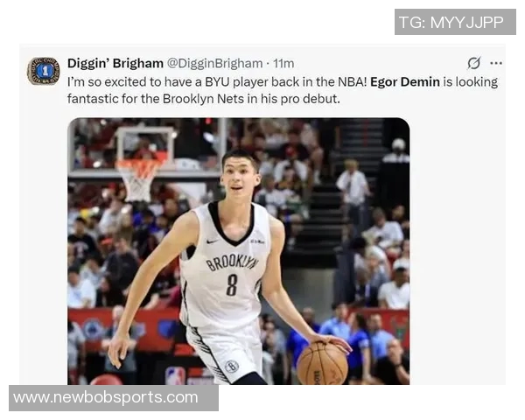Click the 11m tweet timestamp
This screenshot has width=525, height=420.
283,63
